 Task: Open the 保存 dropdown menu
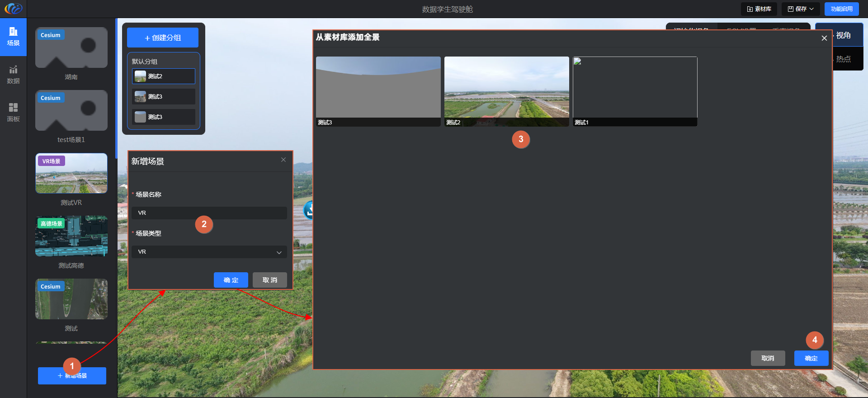point(800,9)
